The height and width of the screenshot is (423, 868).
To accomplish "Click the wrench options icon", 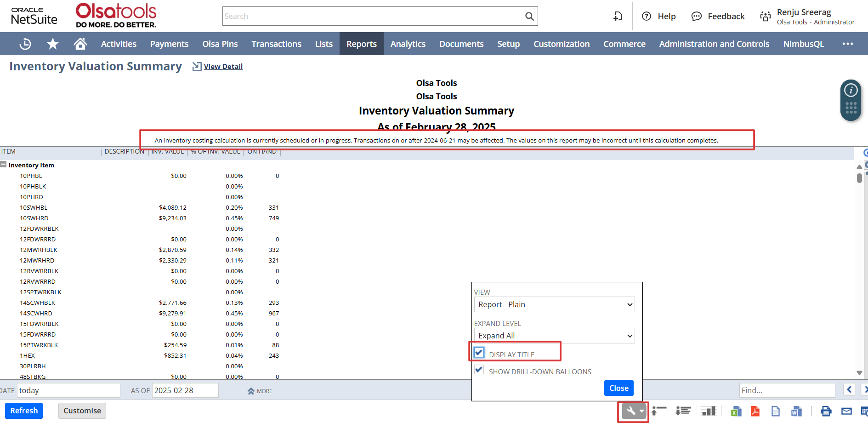I will coord(631,411).
